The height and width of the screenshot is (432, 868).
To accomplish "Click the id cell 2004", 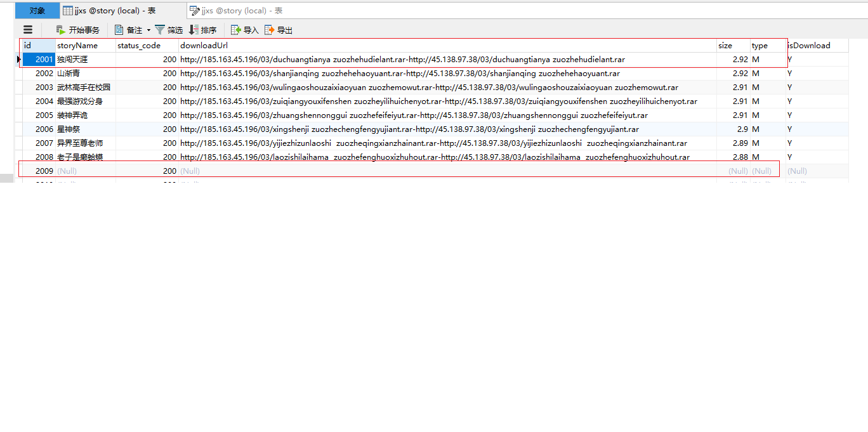I will coord(39,101).
